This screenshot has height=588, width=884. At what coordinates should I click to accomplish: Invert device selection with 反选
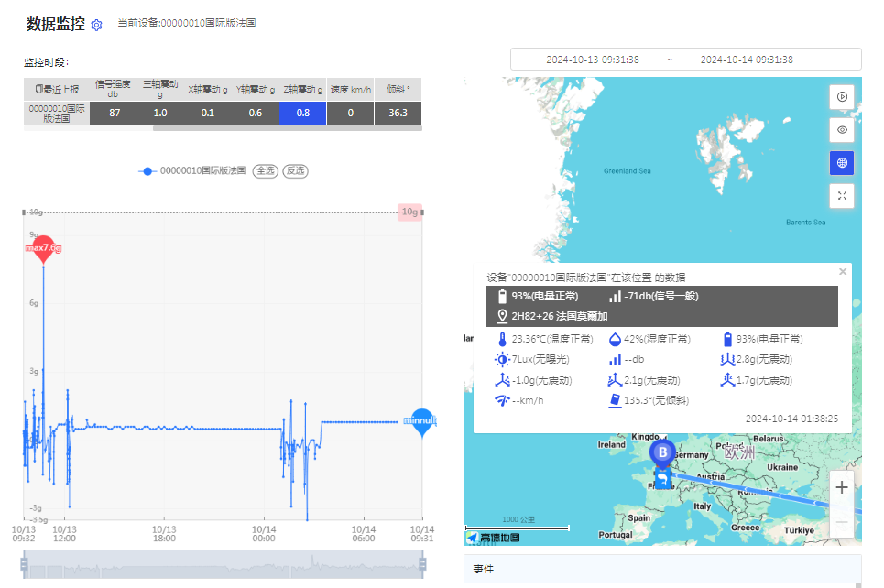[x=294, y=170]
